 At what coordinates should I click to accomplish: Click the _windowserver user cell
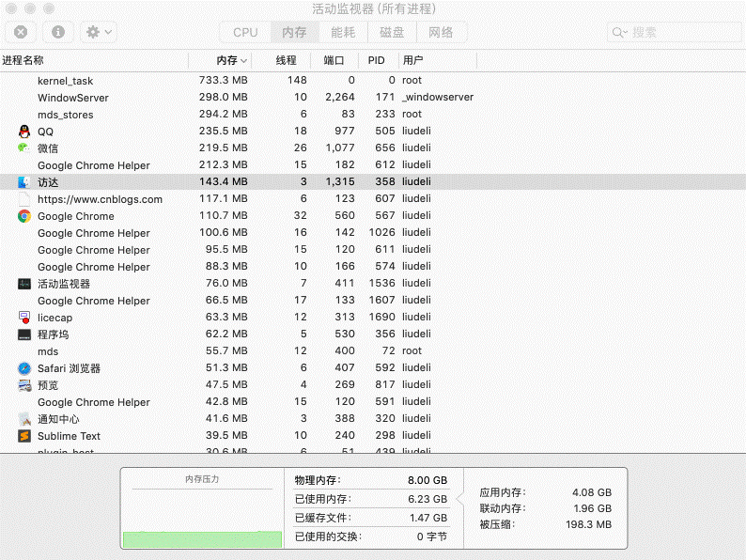tap(438, 97)
